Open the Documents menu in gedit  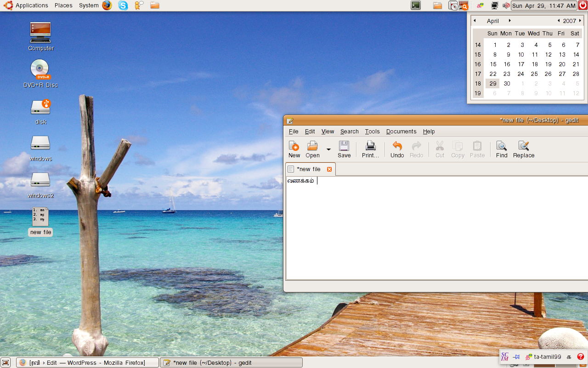tap(401, 132)
